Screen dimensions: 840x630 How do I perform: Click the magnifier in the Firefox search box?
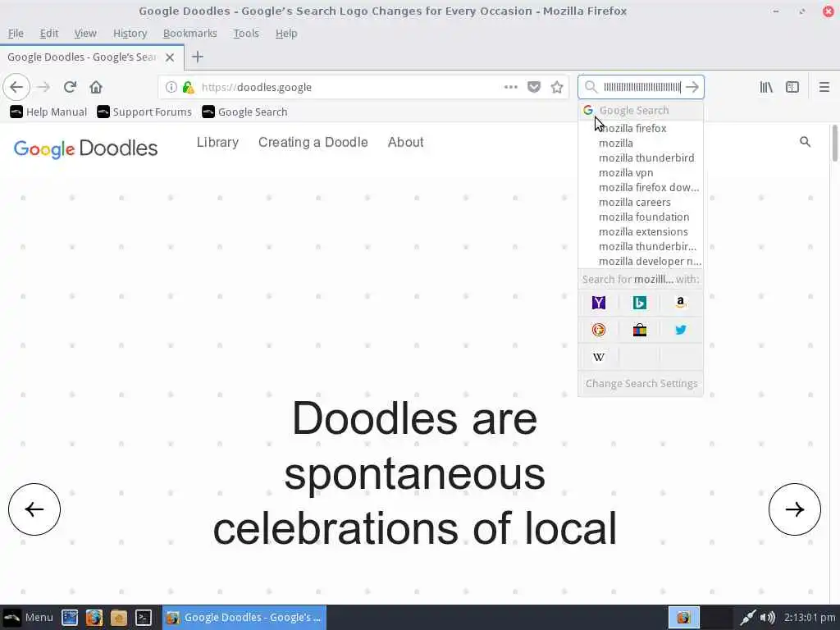click(x=591, y=87)
